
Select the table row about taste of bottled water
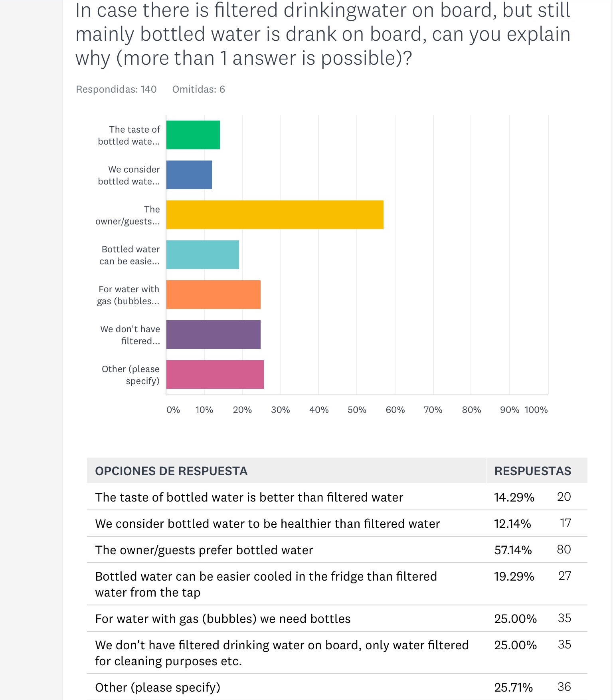click(x=249, y=497)
